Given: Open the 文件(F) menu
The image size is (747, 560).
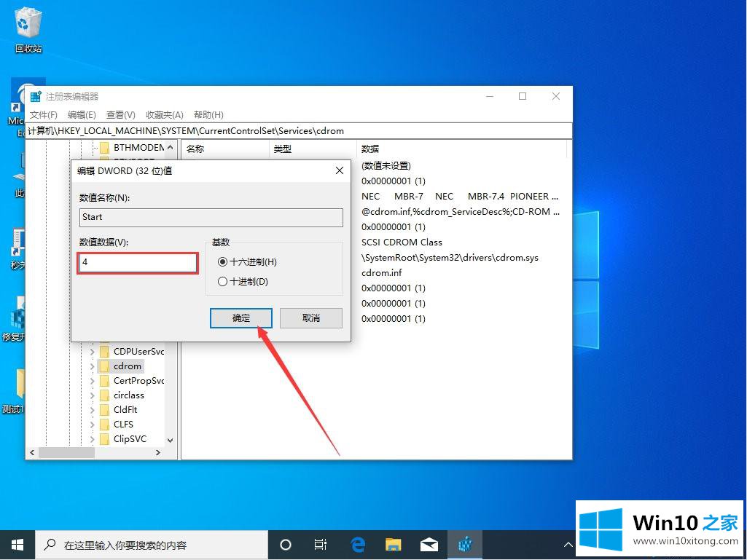Looking at the screenshot, I should [44, 115].
